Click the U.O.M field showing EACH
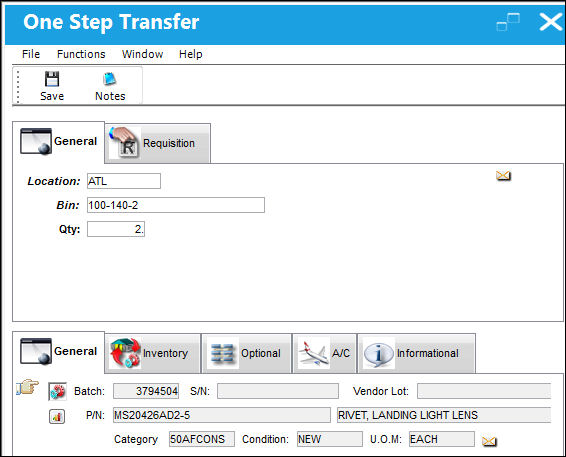The height and width of the screenshot is (457, 566). (442, 439)
